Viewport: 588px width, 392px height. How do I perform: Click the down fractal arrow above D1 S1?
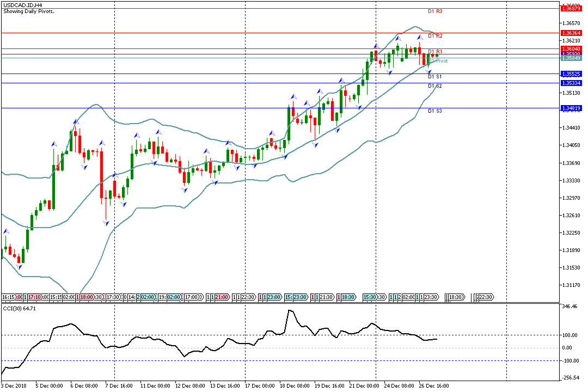428,71
